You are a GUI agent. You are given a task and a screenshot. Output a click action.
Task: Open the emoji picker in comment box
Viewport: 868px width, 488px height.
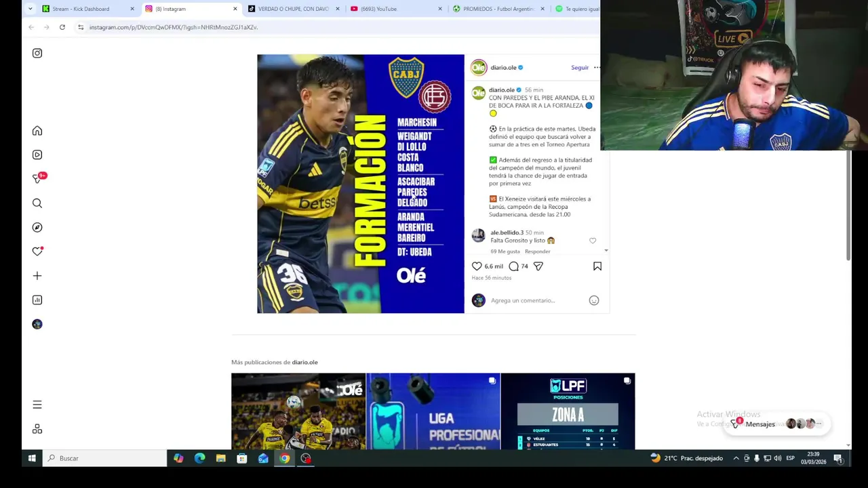pos(594,300)
